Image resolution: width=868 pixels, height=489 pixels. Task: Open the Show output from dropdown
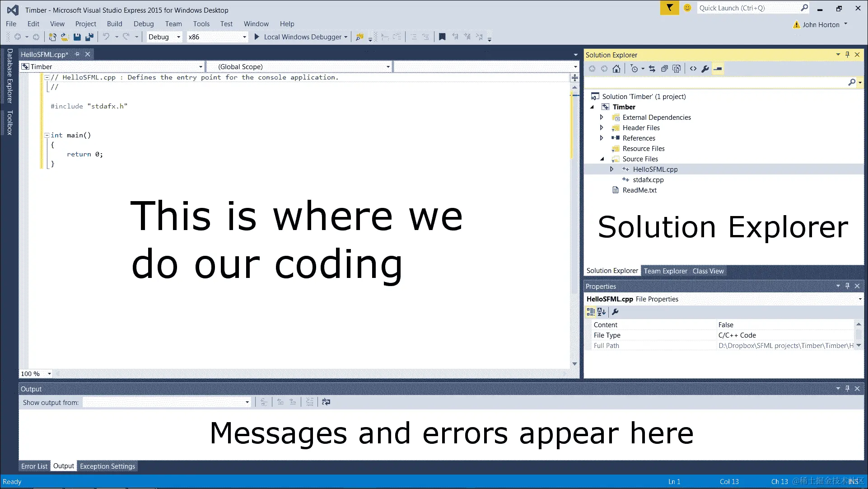(247, 402)
